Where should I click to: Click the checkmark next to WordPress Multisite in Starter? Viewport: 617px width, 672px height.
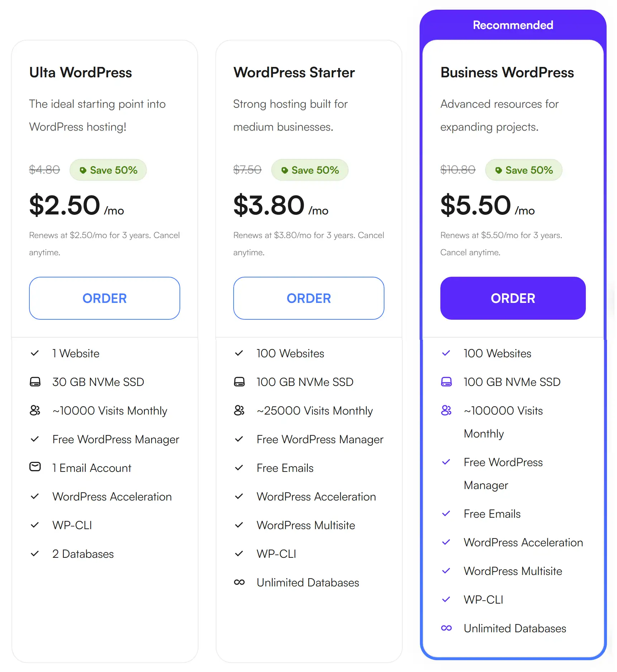(239, 525)
